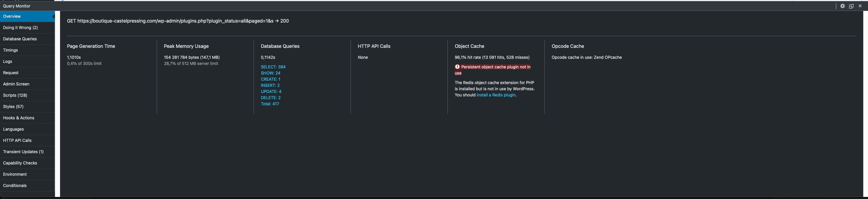This screenshot has width=868, height=199.
Task: Open Languages panel
Action: click(x=27, y=129)
